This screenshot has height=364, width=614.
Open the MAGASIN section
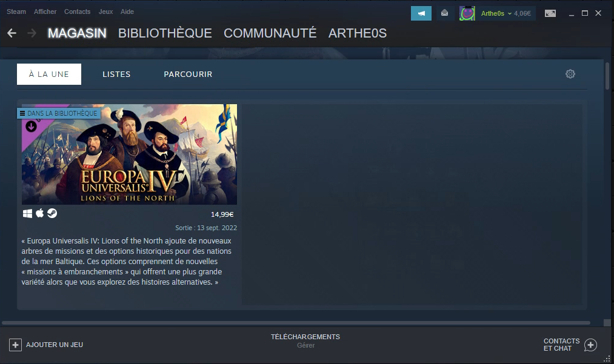pyautogui.click(x=77, y=33)
